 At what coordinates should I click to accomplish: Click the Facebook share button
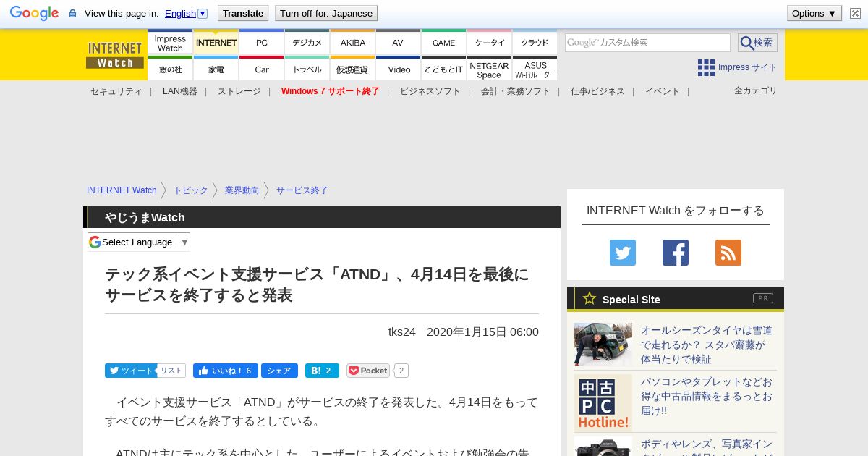(x=279, y=371)
